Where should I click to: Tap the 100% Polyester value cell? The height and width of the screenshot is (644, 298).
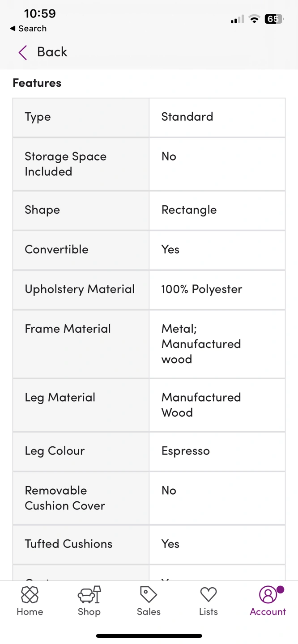[x=217, y=289]
